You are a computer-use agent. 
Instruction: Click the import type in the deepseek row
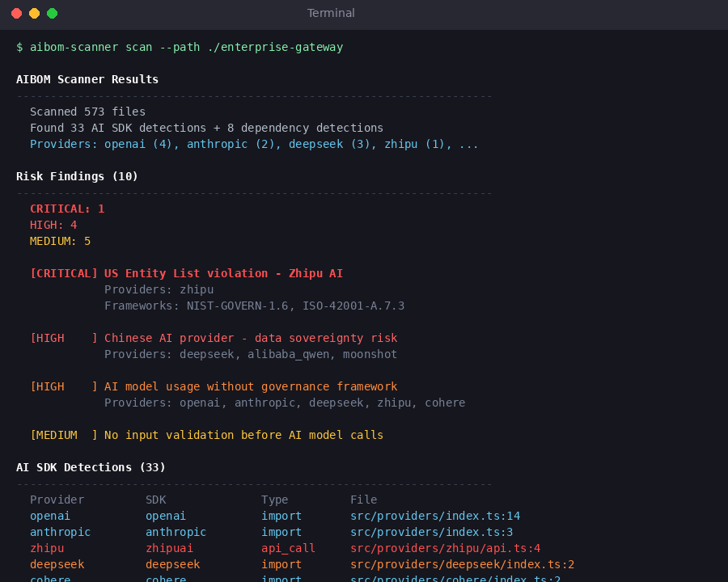[281, 565]
